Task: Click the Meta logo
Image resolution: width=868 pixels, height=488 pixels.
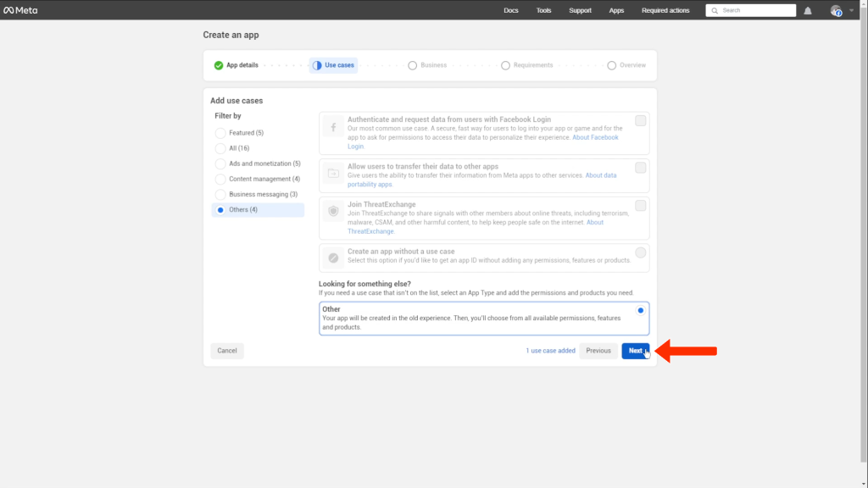Action: 20,10
